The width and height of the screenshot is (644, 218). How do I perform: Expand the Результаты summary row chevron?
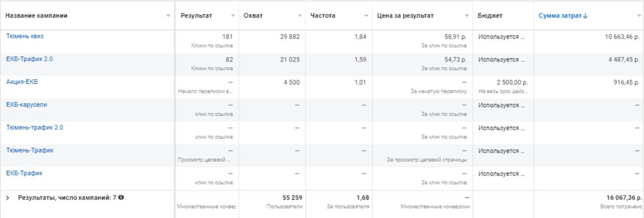click(7, 197)
